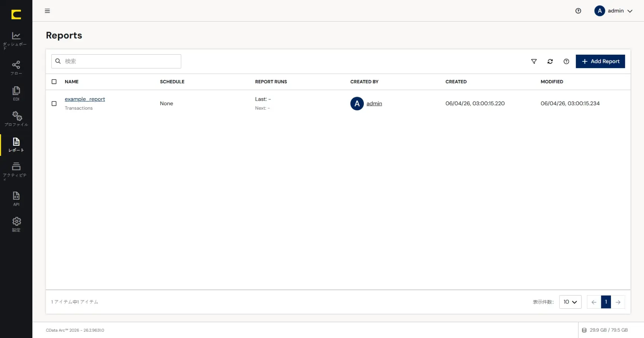Image resolution: width=644 pixels, height=338 pixels.
Task: Select the Reports section in sidebar
Action: (x=16, y=145)
